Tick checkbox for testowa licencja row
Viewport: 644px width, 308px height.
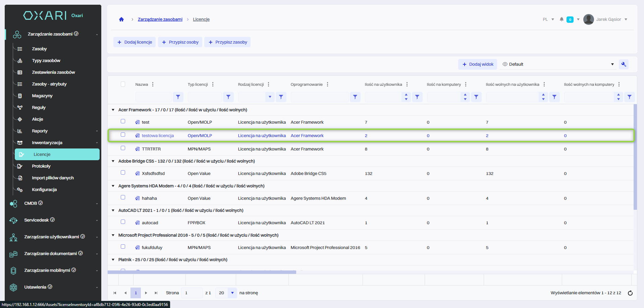click(x=123, y=135)
